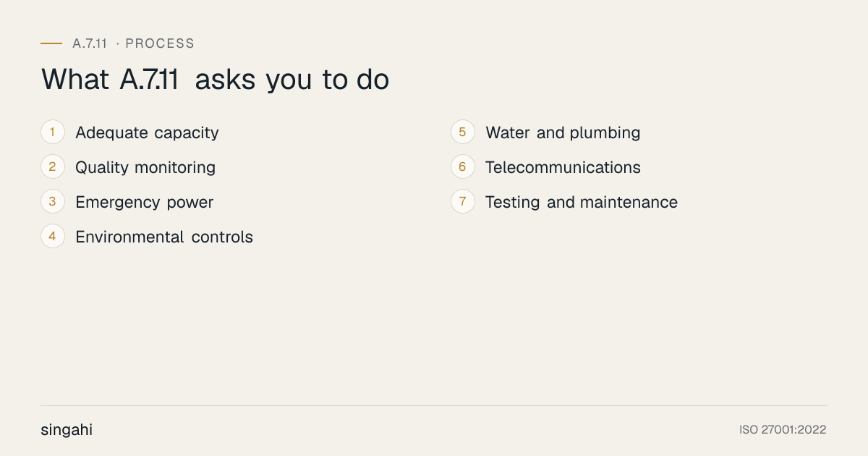
Task: Select the Environmental controls item
Action: [x=164, y=237]
